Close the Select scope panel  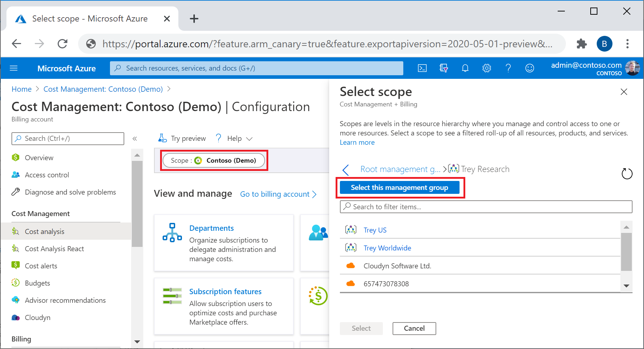pos(624,92)
